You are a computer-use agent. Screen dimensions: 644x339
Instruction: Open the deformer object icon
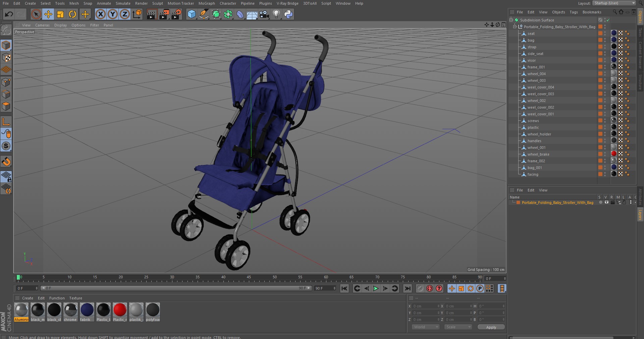tap(240, 14)
